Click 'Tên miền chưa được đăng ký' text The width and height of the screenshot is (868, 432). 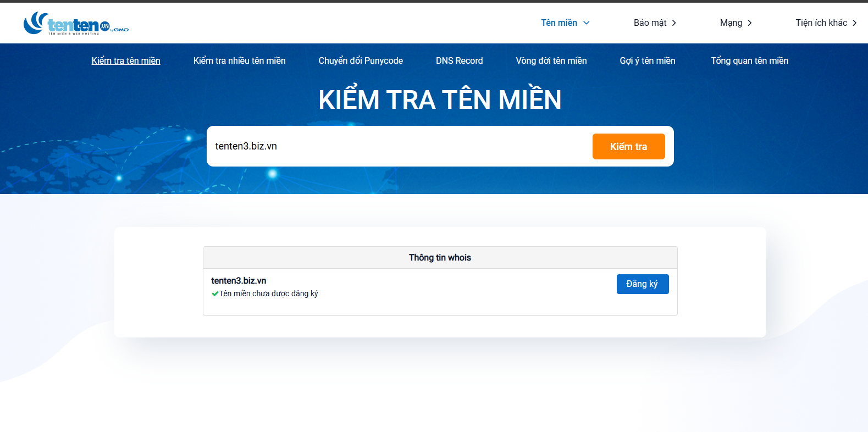coord(269,293)
